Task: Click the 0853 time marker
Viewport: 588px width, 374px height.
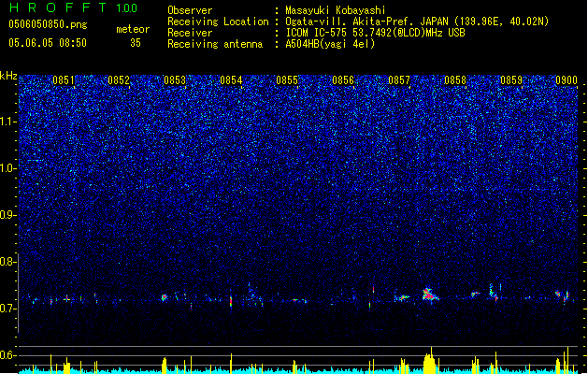Action: tap(175, 80)
